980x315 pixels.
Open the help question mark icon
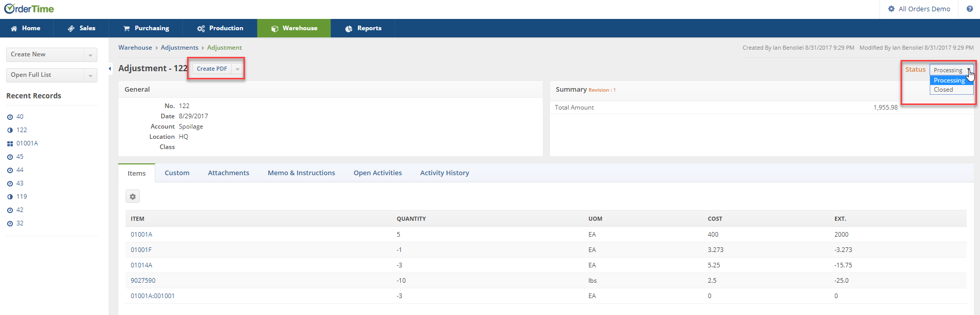click(970, 9)
